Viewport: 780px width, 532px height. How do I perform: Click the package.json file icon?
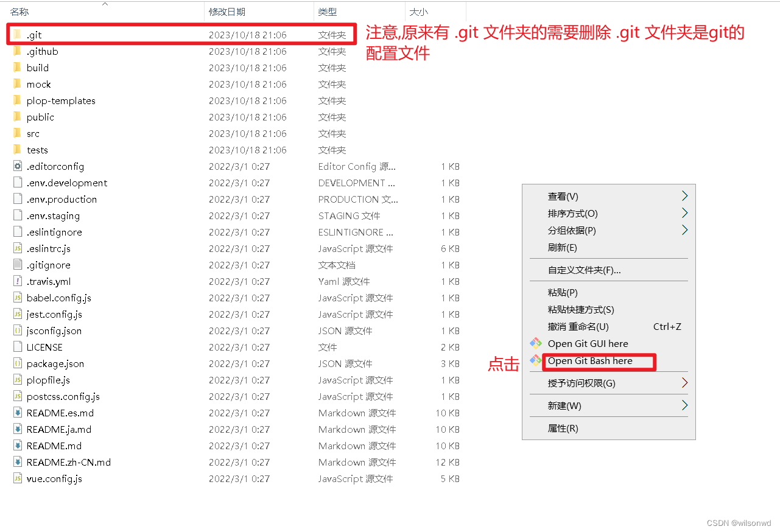(17, 363)
